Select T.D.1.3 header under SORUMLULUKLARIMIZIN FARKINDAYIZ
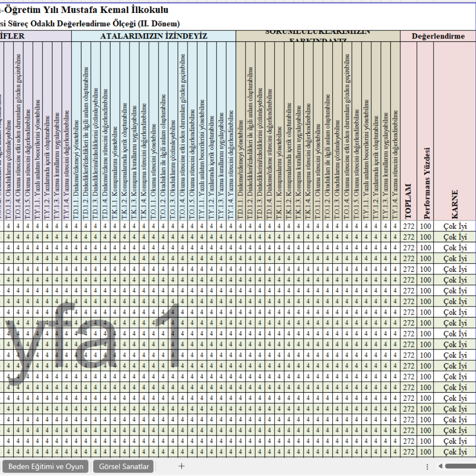The width and height of the screenshot is (476, 476). click(260, 131)
